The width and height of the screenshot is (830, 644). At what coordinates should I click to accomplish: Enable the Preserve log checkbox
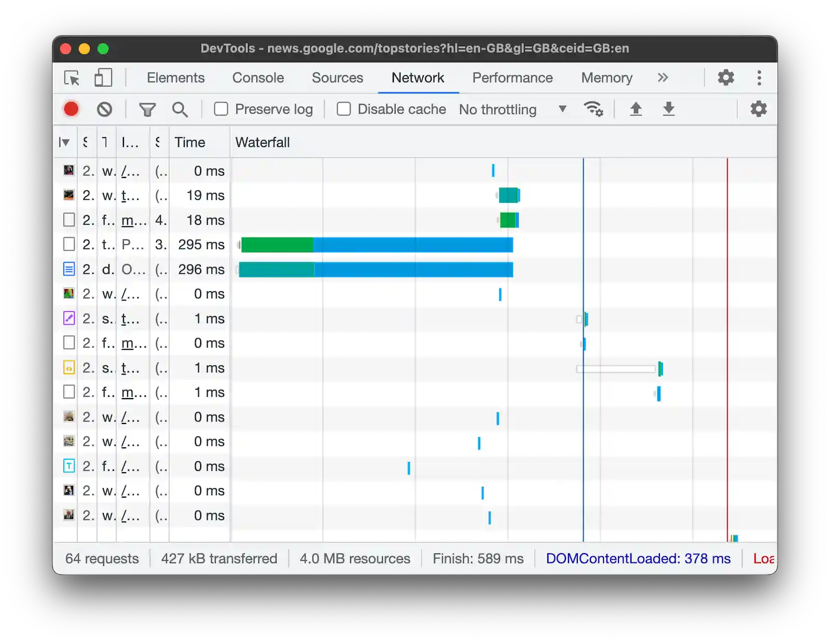(222, 109)
